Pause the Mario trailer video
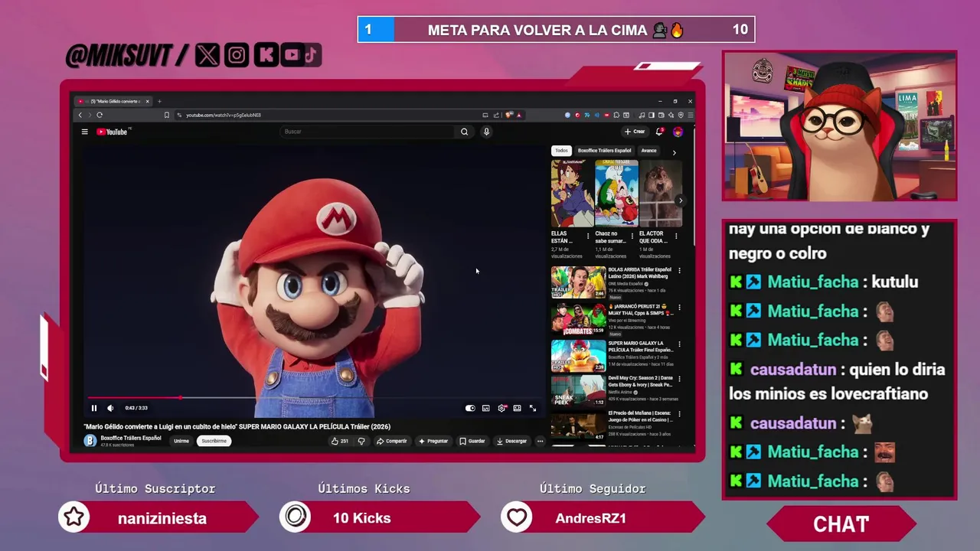This screenshot has width=980, height=551. point(94,408)
